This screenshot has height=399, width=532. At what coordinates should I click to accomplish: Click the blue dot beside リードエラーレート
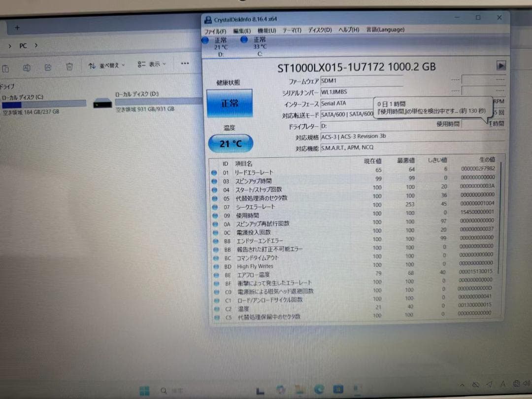[x=214, y=172]
